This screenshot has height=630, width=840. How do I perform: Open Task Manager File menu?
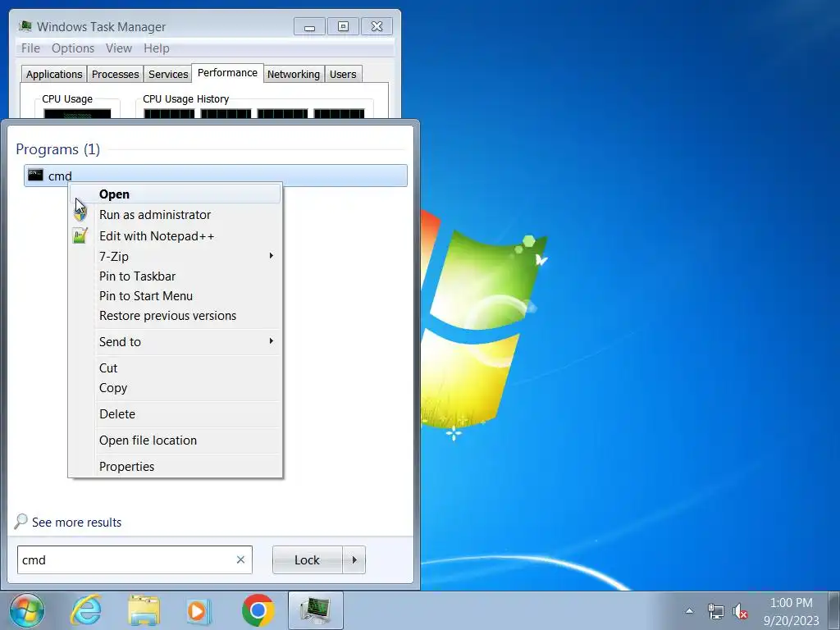point(30,48)
